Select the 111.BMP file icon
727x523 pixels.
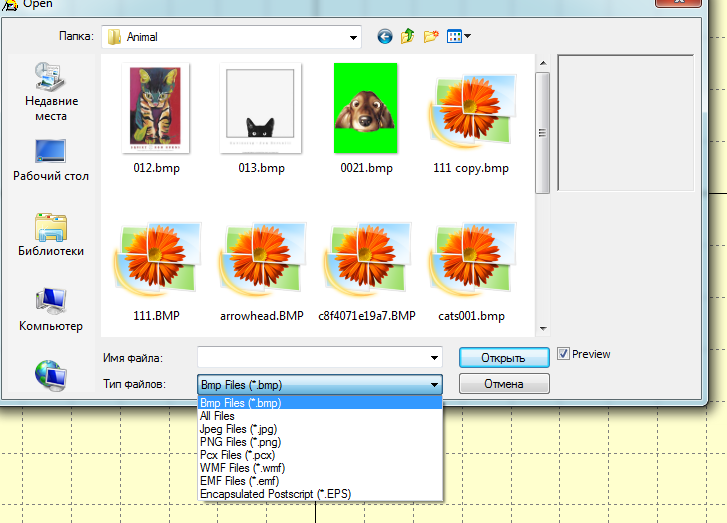point(158,260)
